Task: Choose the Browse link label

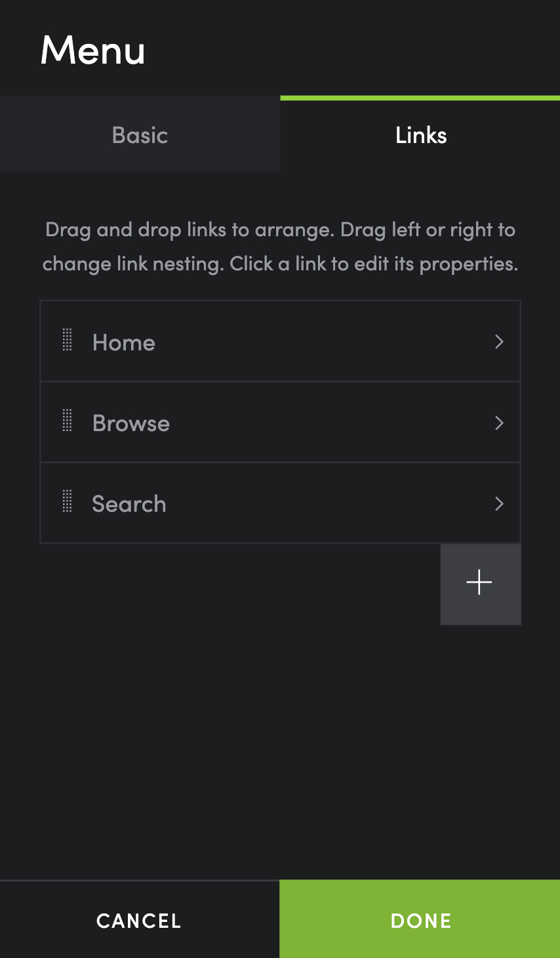Action: (131, 423)
